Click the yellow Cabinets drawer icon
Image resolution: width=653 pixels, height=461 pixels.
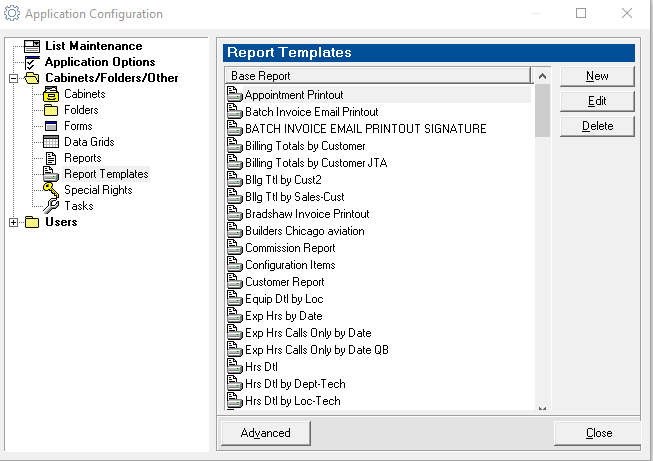(x=51, y=94)
